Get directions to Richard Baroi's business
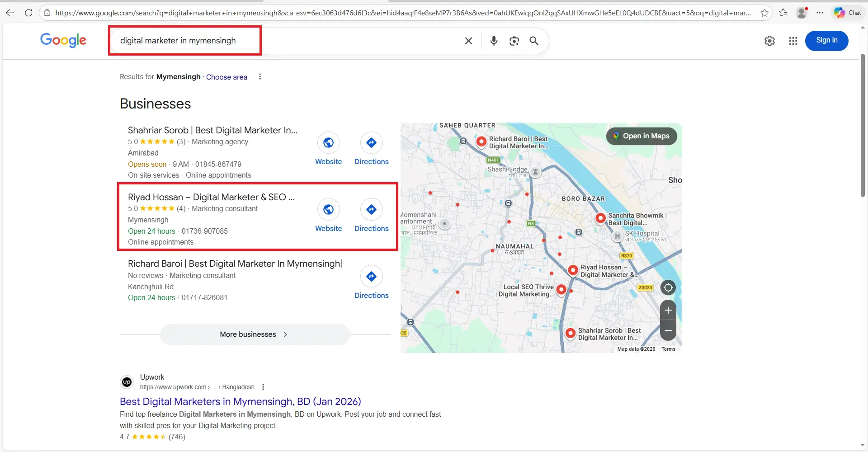868x452 pixels. click(371, 276)
